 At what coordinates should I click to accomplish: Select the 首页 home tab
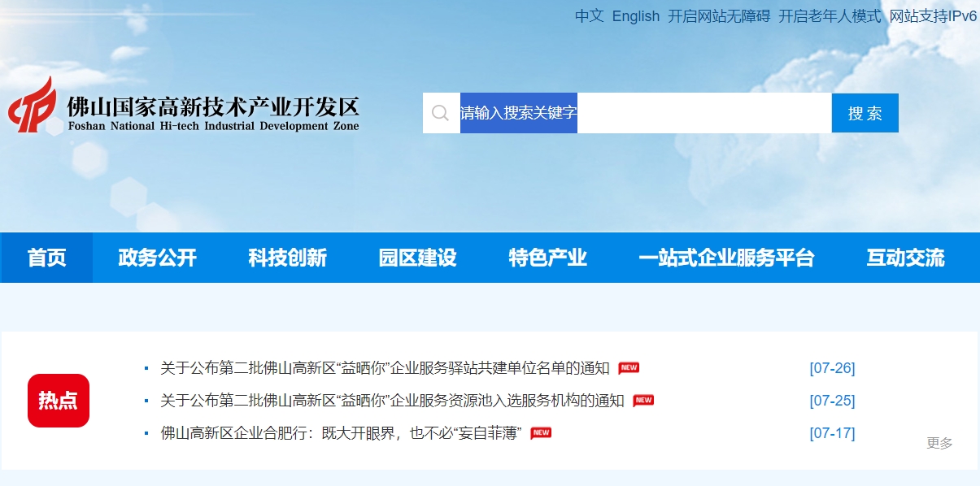46,258
